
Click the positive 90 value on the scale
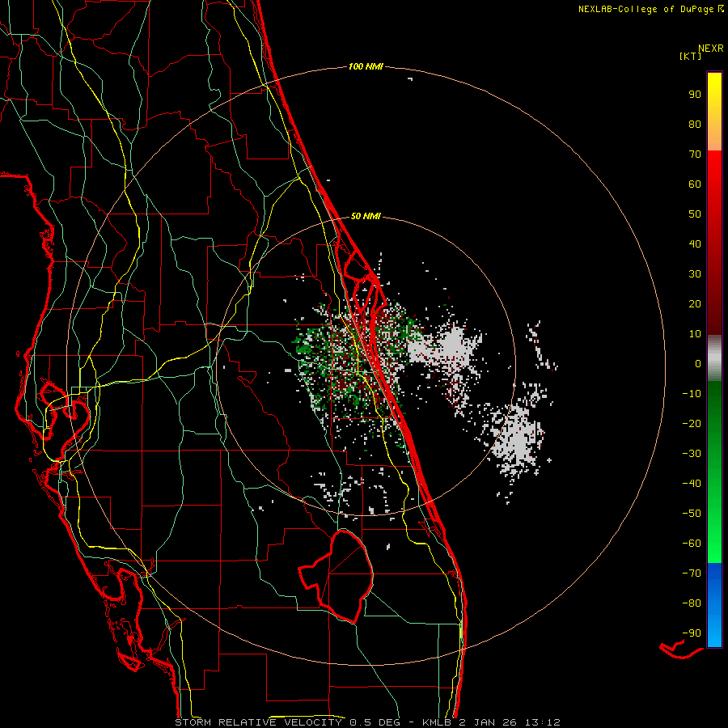[x=695, y=95]
